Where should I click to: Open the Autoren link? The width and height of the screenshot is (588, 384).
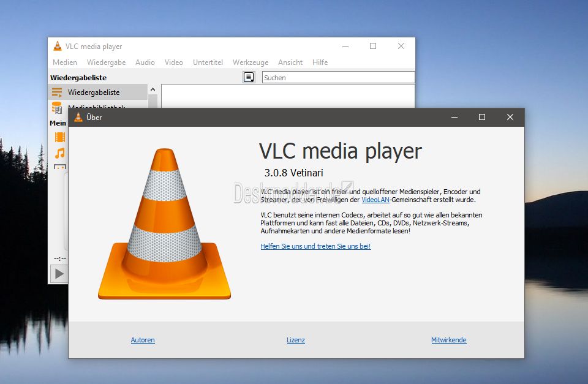[x=143, y=340]
